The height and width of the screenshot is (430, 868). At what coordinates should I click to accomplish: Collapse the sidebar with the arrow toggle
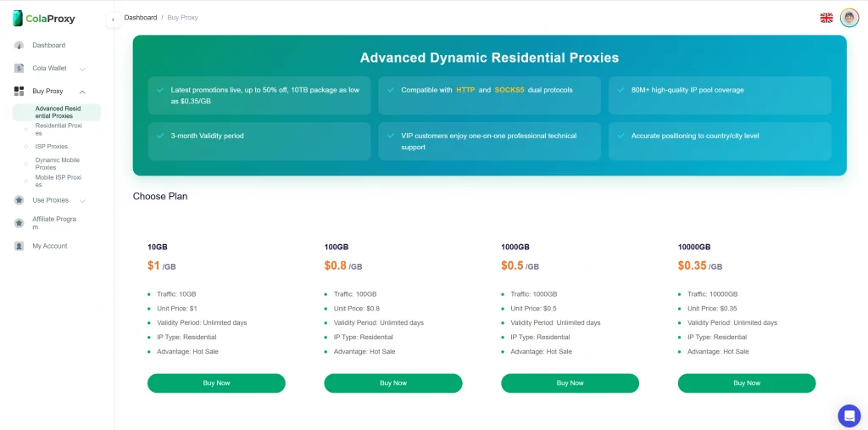click(x=114, y=20)
